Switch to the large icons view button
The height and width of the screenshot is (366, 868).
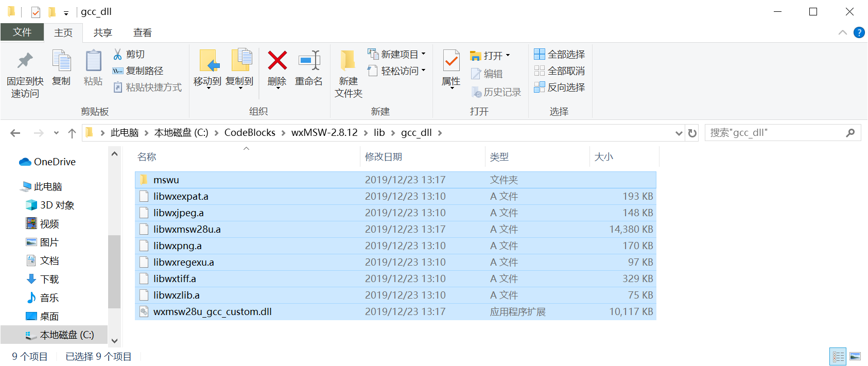[855, 356]
